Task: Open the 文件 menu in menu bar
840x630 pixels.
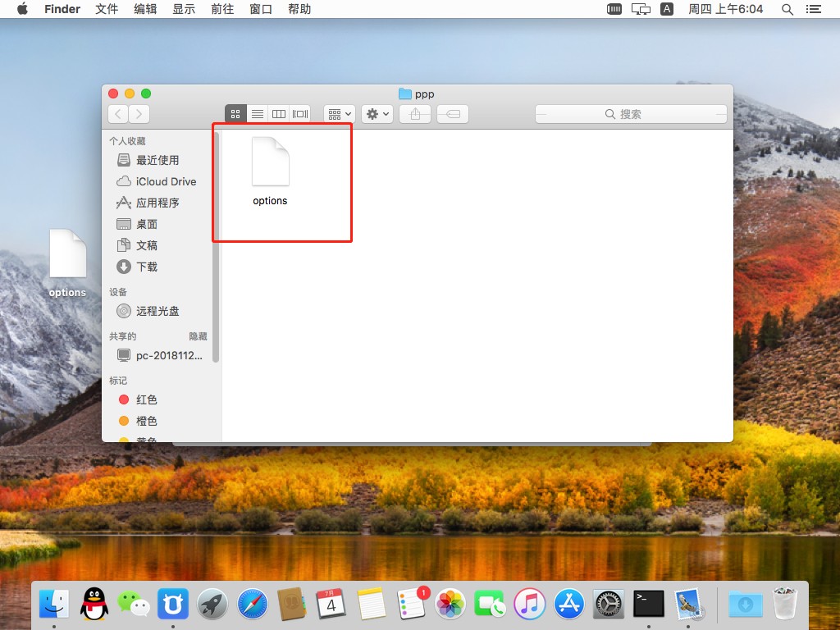Action: pyautogui.click(x=107, y=9)
